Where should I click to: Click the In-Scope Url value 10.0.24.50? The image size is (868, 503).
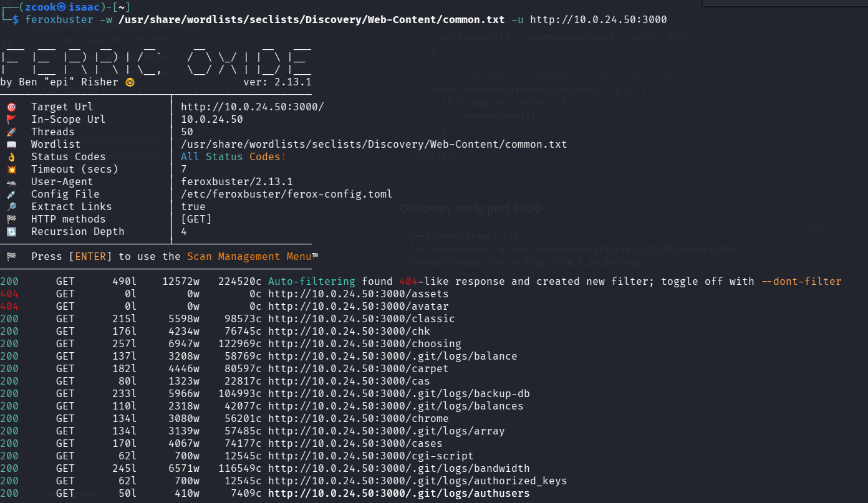click(212, 120)
